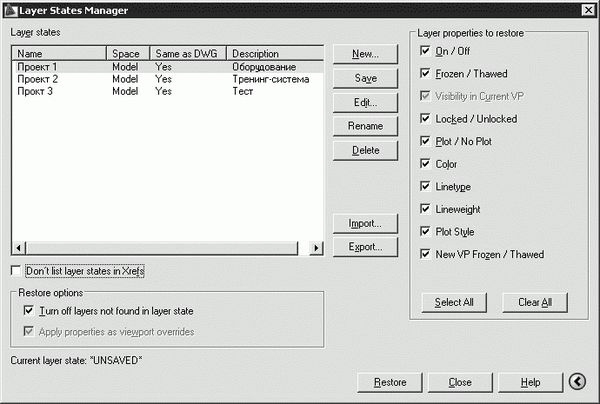Click description Оборудование
Screen dimensions: 600x404
pyautogui.click(x=264, y=67)
